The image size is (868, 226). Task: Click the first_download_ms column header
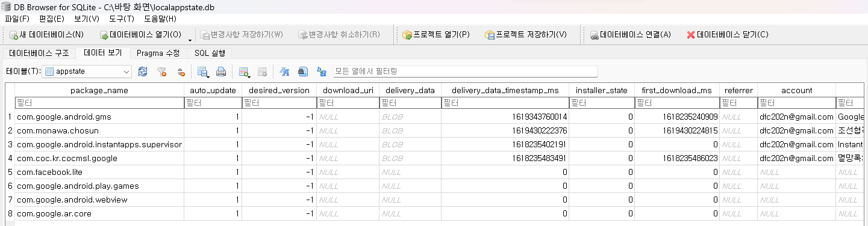(677, 90)
